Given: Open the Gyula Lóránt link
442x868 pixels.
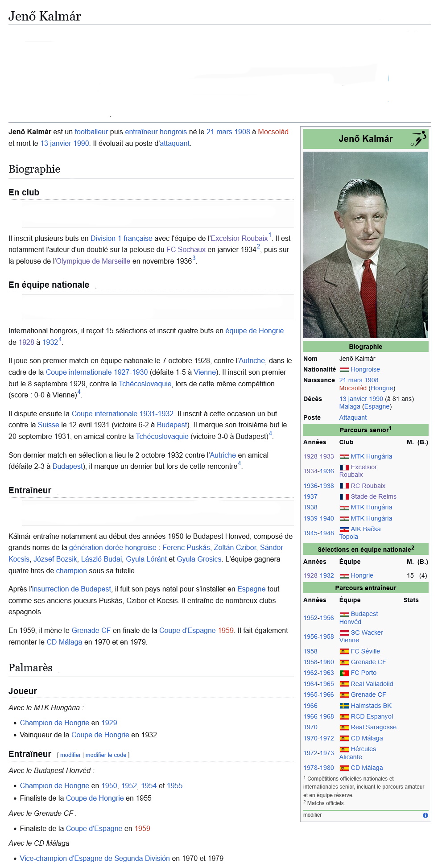Looking at the screenshot, I should click(x=146, y=559).
